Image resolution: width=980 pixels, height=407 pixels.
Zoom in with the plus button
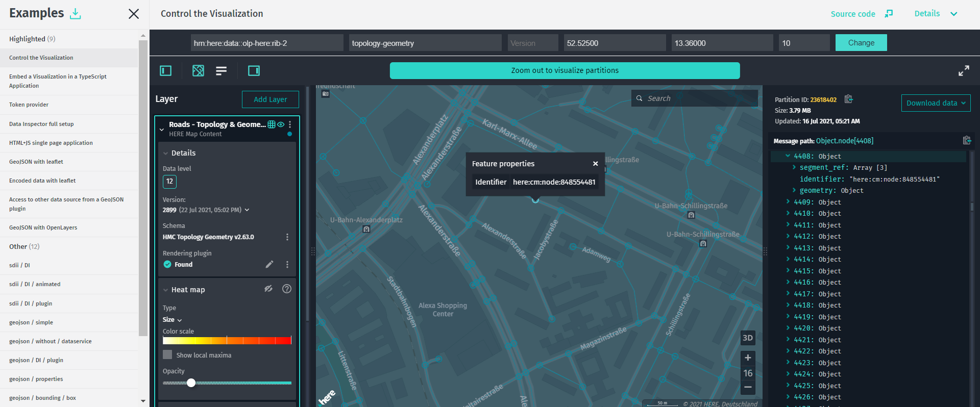click(748, 358)
